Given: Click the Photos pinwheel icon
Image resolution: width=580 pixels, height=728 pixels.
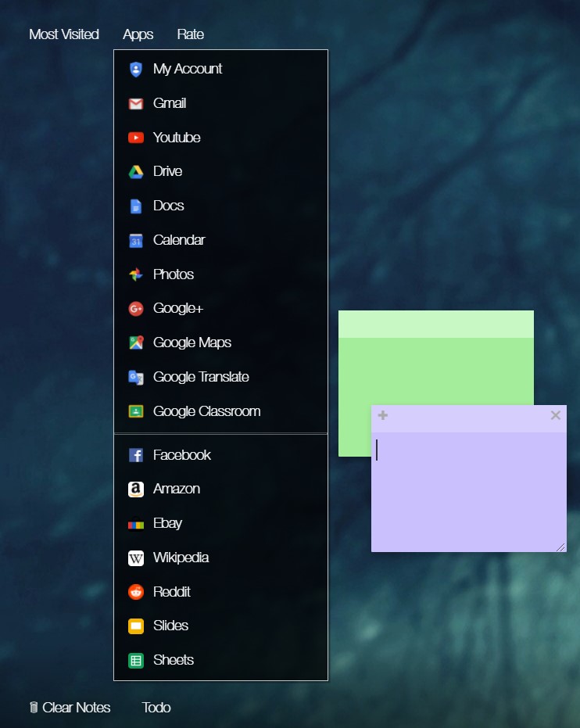Looking at the screenshot, I should point(135,274).
